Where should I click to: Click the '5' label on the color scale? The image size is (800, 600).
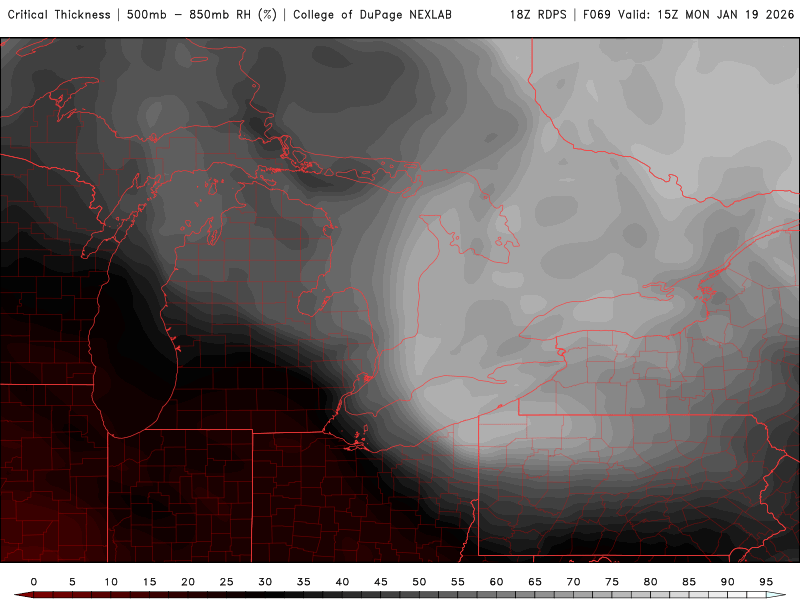coord(72,582)
